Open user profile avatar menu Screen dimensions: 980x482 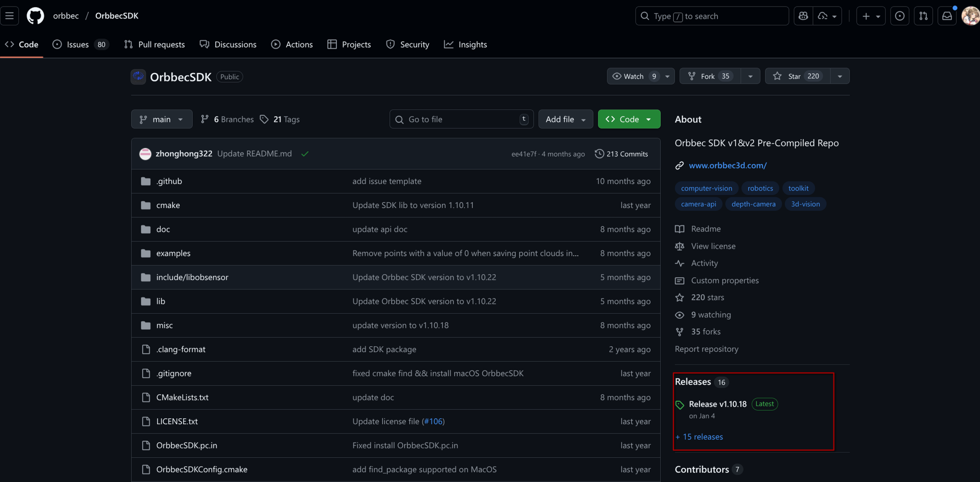[x=970, y=16]
